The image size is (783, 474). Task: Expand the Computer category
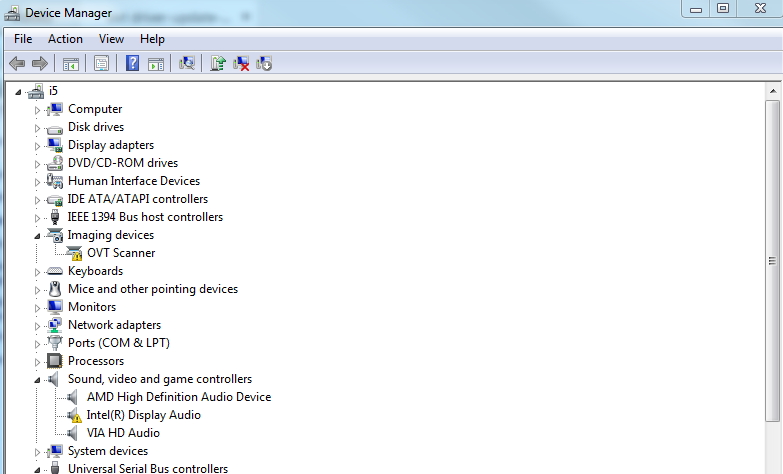pyautogui.click(x=37, y=110)
